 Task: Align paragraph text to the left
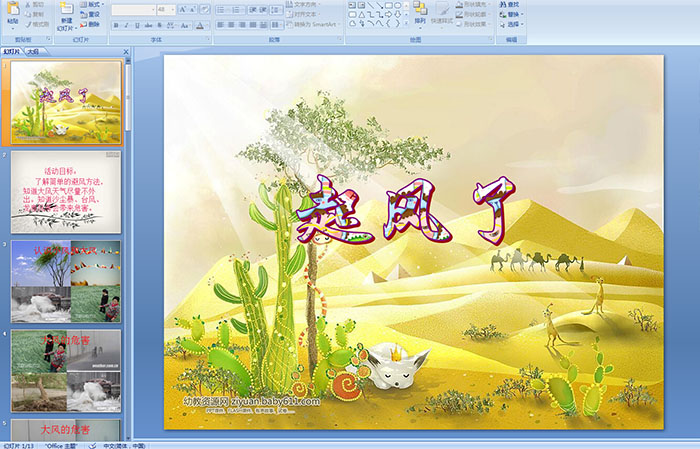tap(220, 25)
